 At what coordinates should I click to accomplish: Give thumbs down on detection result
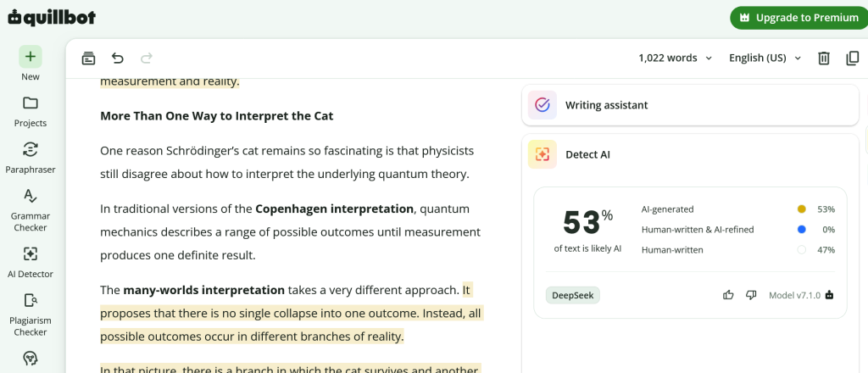[x=751, y=295]
